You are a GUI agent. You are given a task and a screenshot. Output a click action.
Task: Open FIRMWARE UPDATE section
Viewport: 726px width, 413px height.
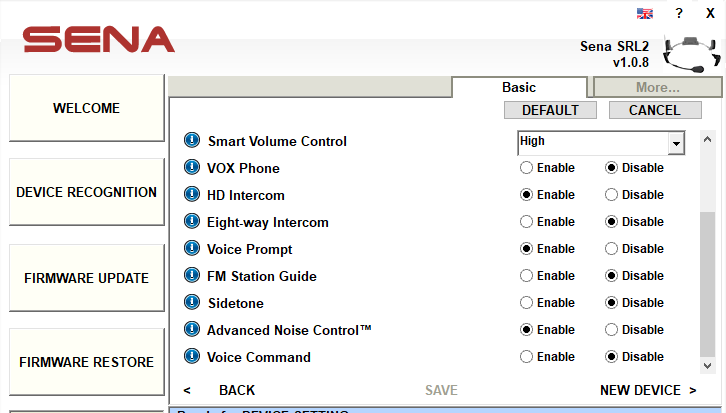[x=87, y=278]
